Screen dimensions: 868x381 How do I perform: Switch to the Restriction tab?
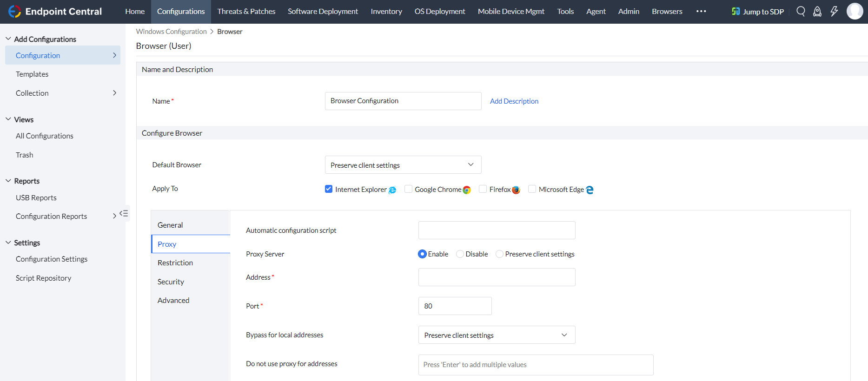tap(175, 263)
